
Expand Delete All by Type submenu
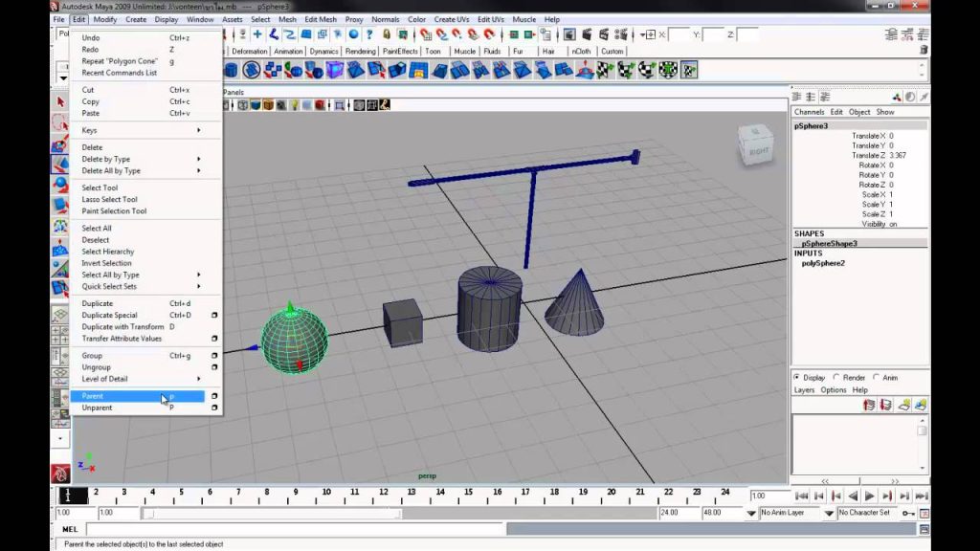[145, 170]
